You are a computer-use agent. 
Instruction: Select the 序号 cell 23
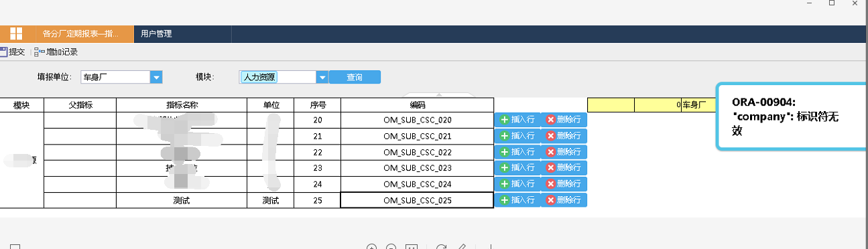[317, 168]
